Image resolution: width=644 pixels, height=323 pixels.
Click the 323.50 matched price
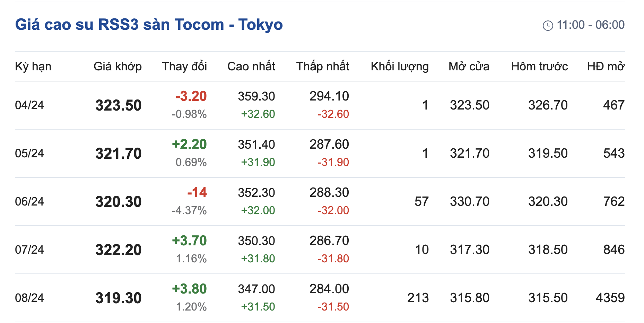[118, 105]
